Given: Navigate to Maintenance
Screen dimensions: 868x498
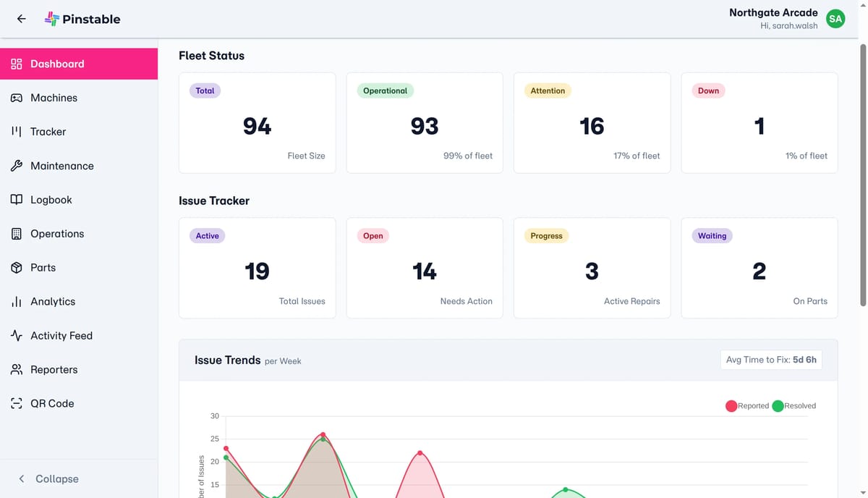Looking at the screenshot, I should [x=79, y=166].
